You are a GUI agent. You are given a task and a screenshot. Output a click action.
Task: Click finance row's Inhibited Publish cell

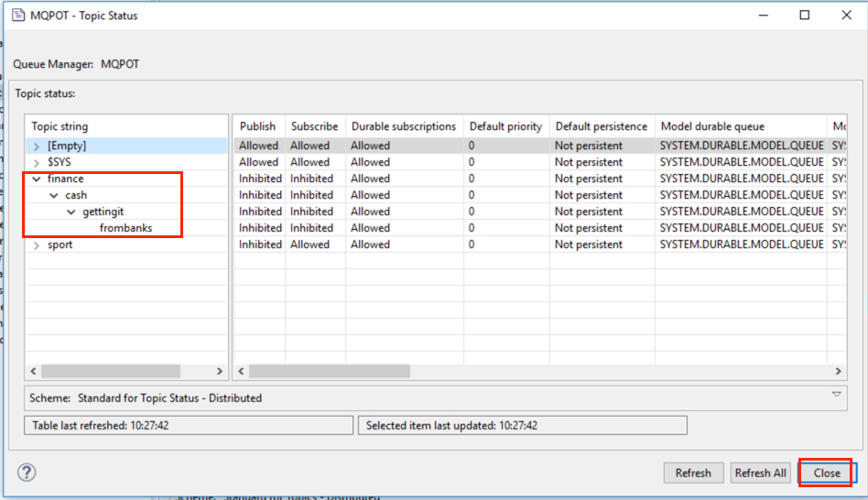(x=260, y=179)
